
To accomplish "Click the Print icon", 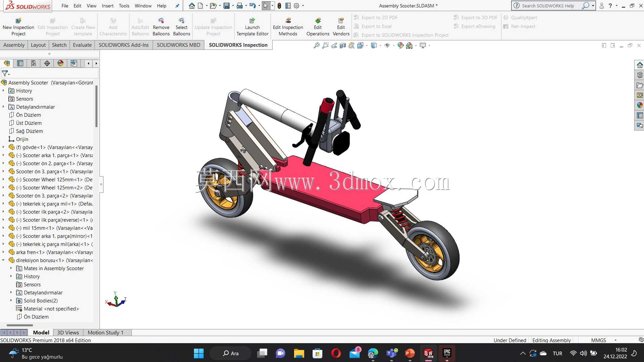I will click(239, 6).
